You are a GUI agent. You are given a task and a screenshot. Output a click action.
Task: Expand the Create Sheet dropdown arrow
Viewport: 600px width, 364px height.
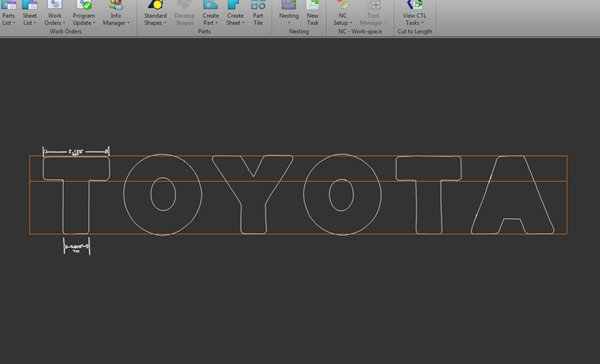click(243, 23)
